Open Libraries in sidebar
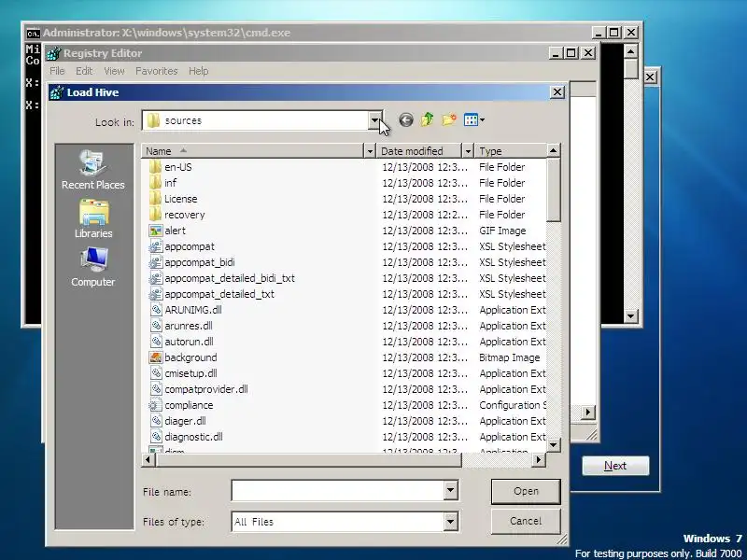This screenshot has width=747, height=560. point(94,219)
